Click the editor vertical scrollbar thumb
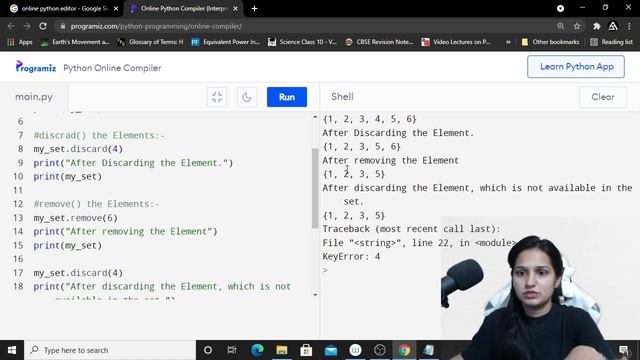The image size is (640, 360). pos(315,188)
